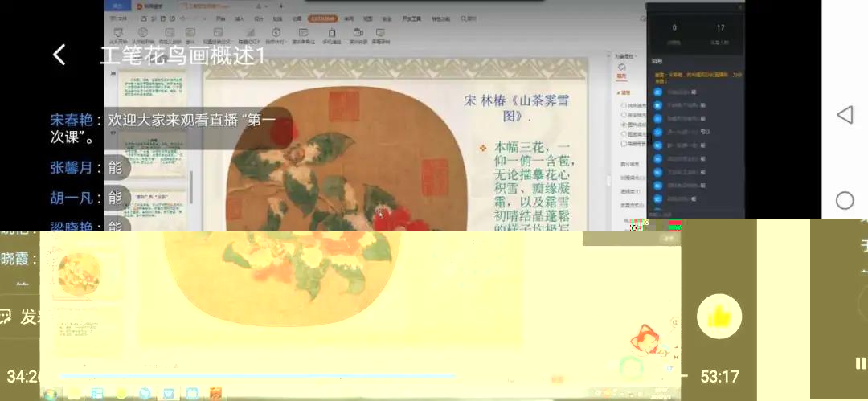868x401 pixels.
Task: Click the first blue avatar in the chat list
Action: (x=657, y=92)
